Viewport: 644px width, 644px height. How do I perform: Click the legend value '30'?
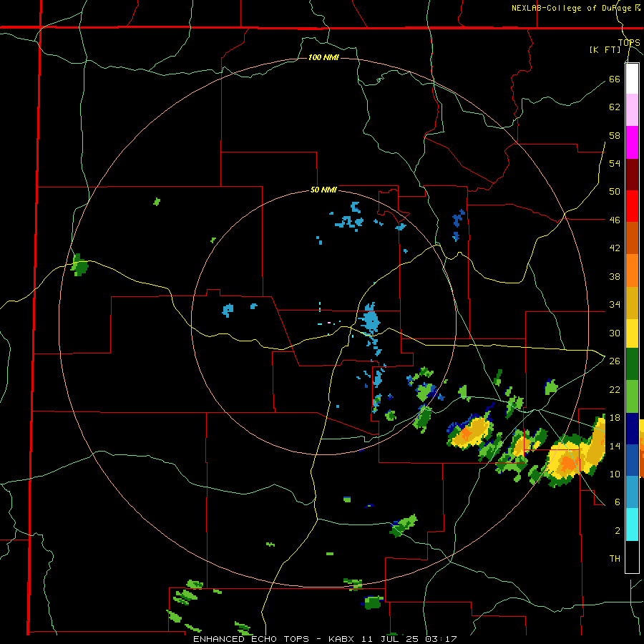coord(615,333)
